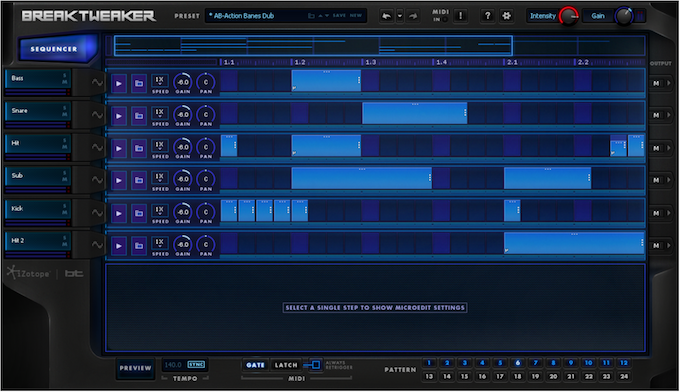This screenshot has width=680, height=392.
Task: Solo the Kick track
Action: click(65, 206)
